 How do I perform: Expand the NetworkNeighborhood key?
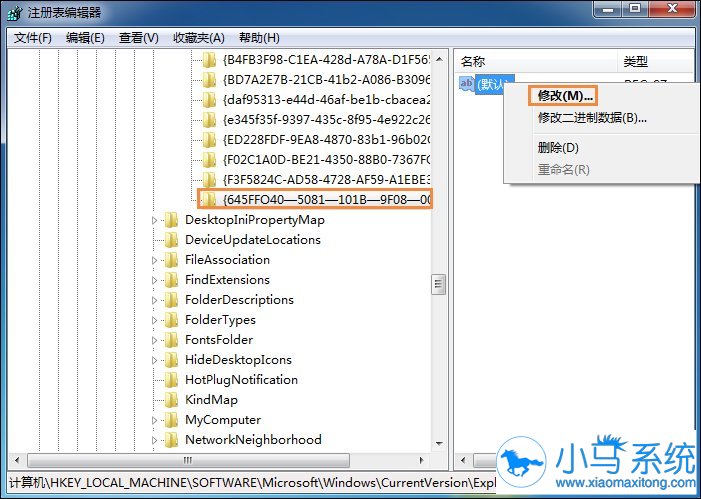click(x=155, y=440)
